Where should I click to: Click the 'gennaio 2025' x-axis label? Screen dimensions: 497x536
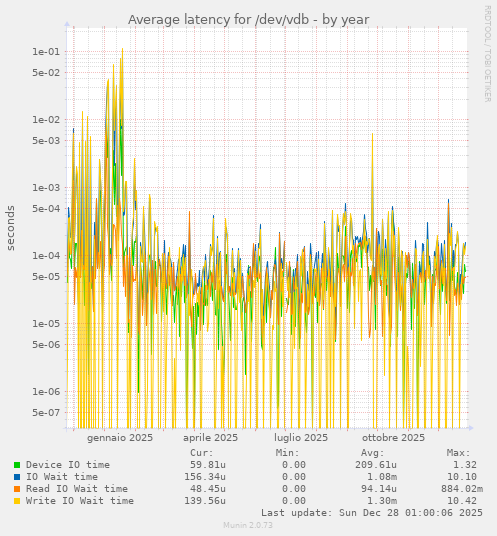coord(120,438)
